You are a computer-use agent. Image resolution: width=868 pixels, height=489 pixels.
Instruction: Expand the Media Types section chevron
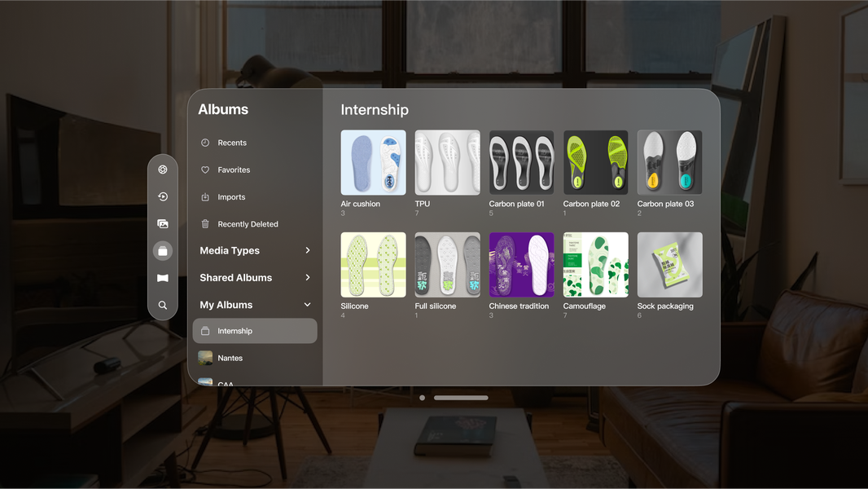308,250
